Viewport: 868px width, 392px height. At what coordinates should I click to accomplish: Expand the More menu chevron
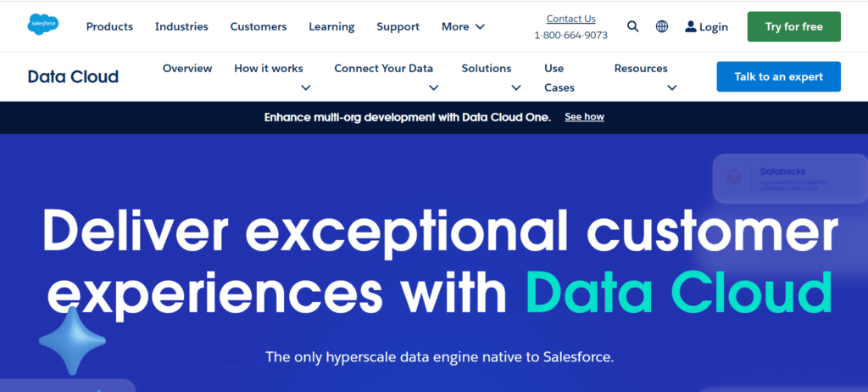coord(481,26)
